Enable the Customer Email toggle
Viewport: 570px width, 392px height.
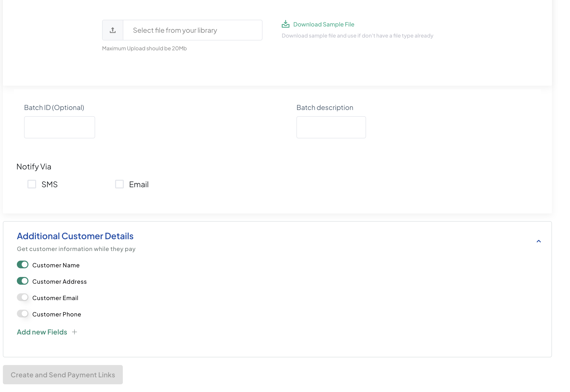pos(23,297)
